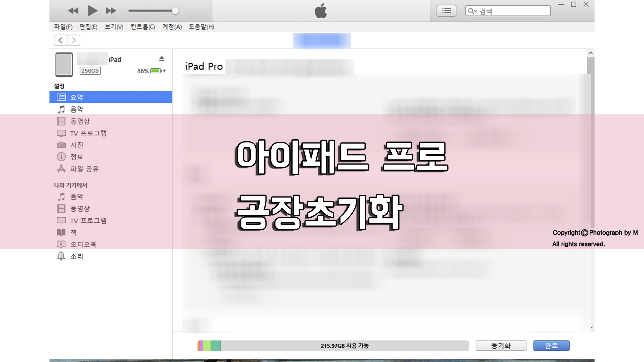Click the book icon beside 책

click(x=61, y=232)
